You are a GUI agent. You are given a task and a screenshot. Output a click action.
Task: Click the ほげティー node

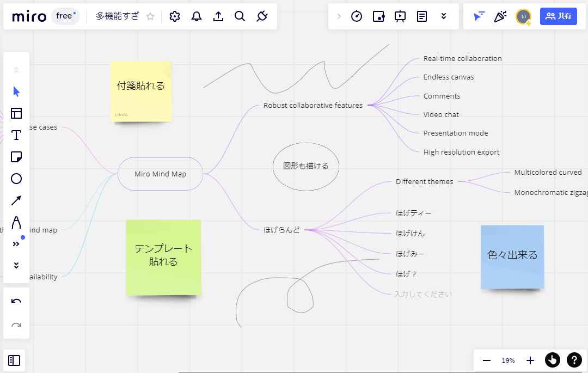point(414,213)
